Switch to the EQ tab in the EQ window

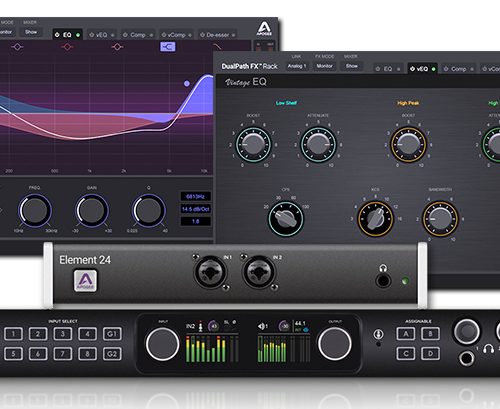67,35
